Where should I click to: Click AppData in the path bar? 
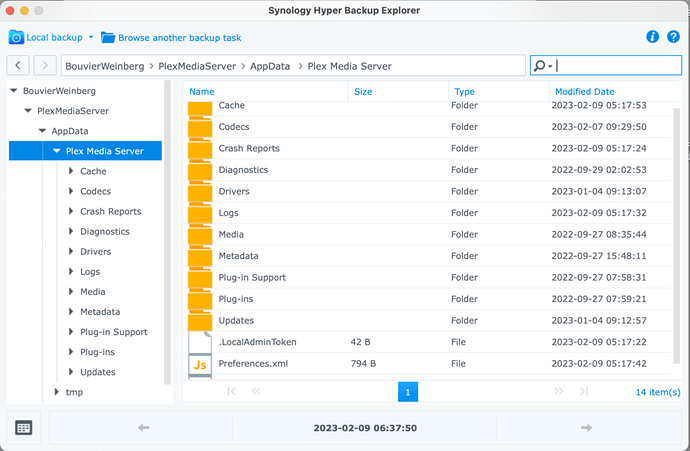click(x=270, y=66)
